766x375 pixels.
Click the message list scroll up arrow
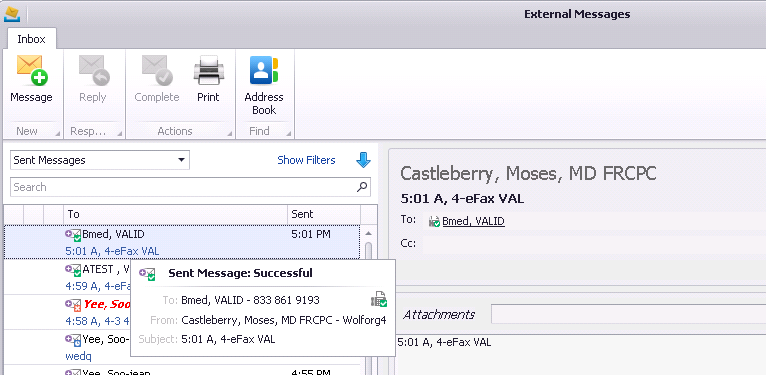(368, 233)
